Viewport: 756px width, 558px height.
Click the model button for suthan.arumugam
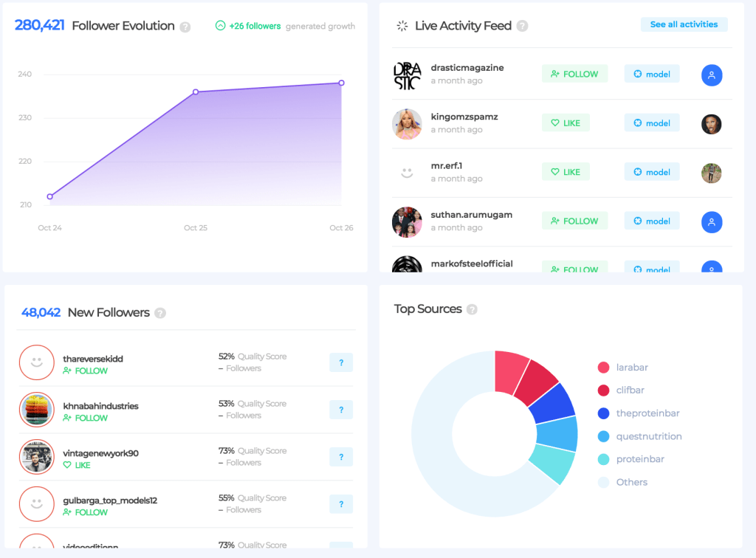pyautogui.click(x=652, y=221)
